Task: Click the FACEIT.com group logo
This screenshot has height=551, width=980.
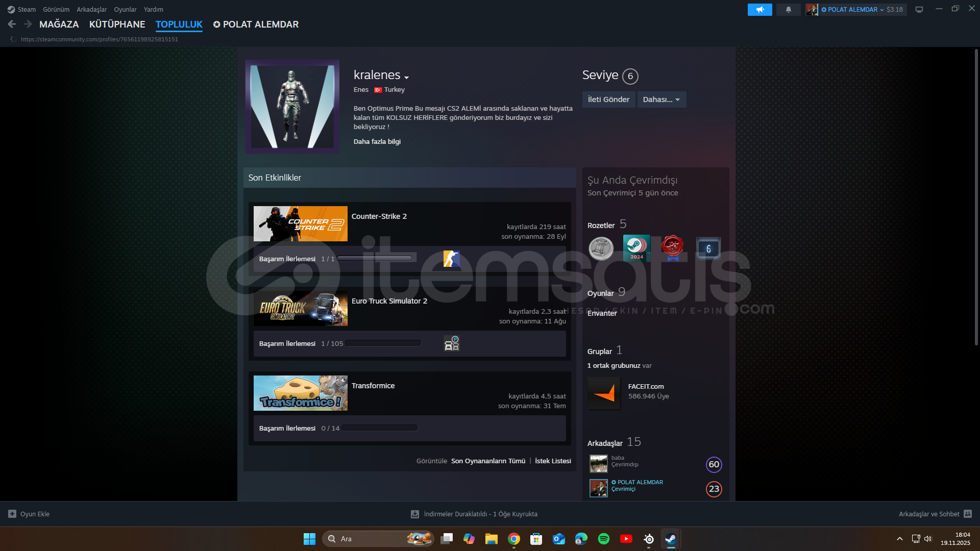Action: pyautogui.click(x=604, y=393)
